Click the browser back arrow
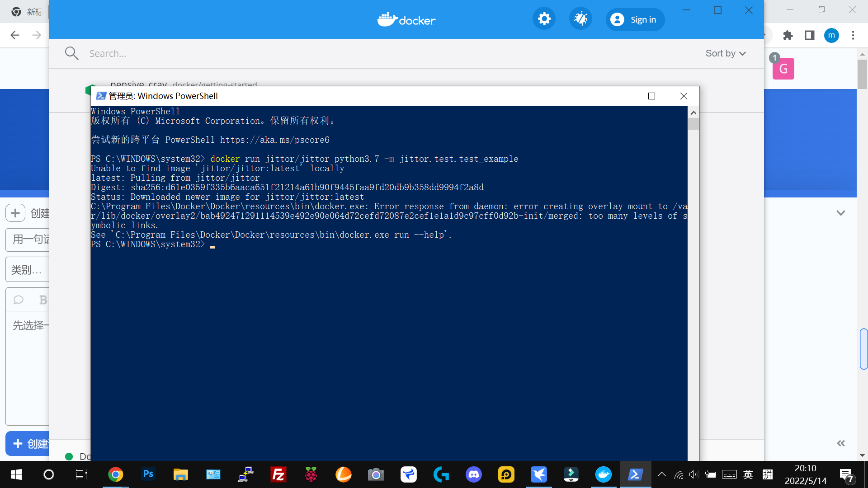868x488 pixels. click(x=15, y=35)
